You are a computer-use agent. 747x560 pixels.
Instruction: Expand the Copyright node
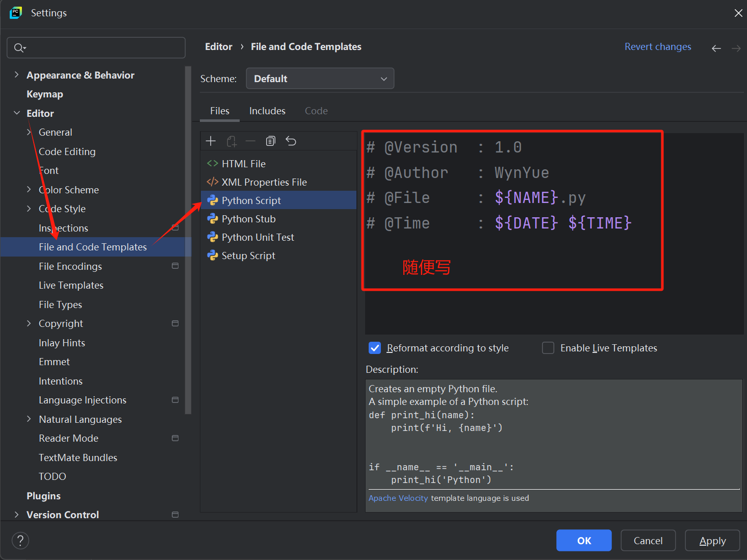pos(29,323)
